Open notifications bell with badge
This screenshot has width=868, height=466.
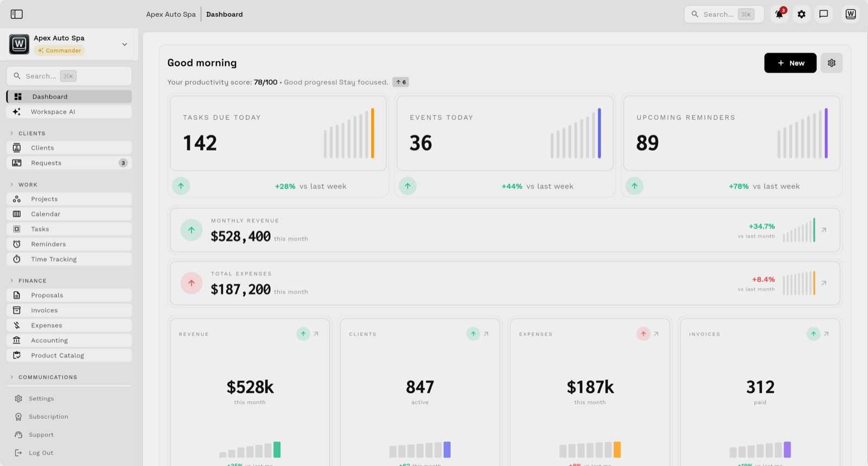click(x=779, y=14)
